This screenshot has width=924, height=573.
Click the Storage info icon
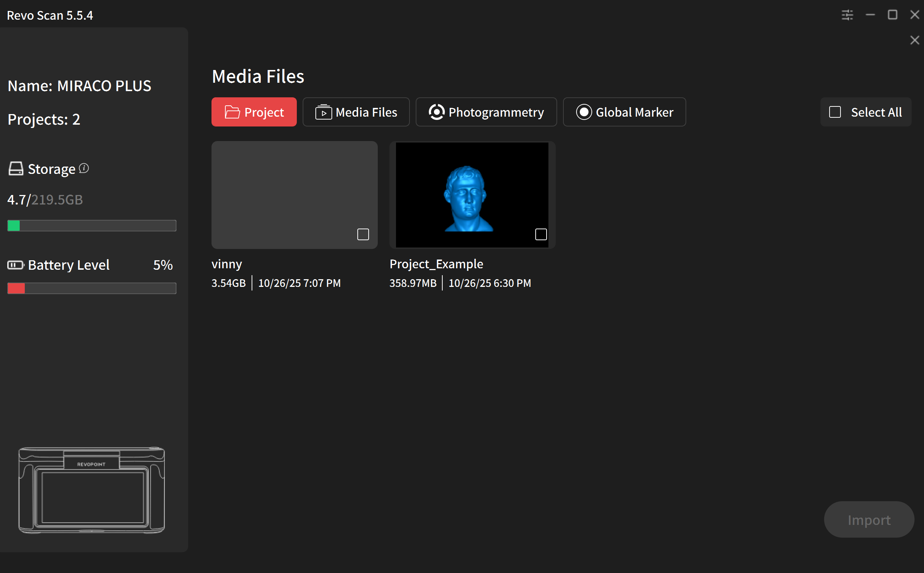click(84, 168)
